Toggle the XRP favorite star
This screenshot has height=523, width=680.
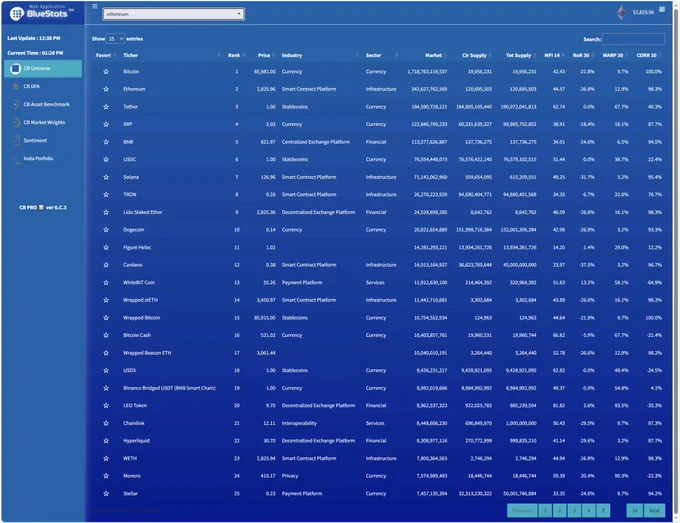coord(106,124)
